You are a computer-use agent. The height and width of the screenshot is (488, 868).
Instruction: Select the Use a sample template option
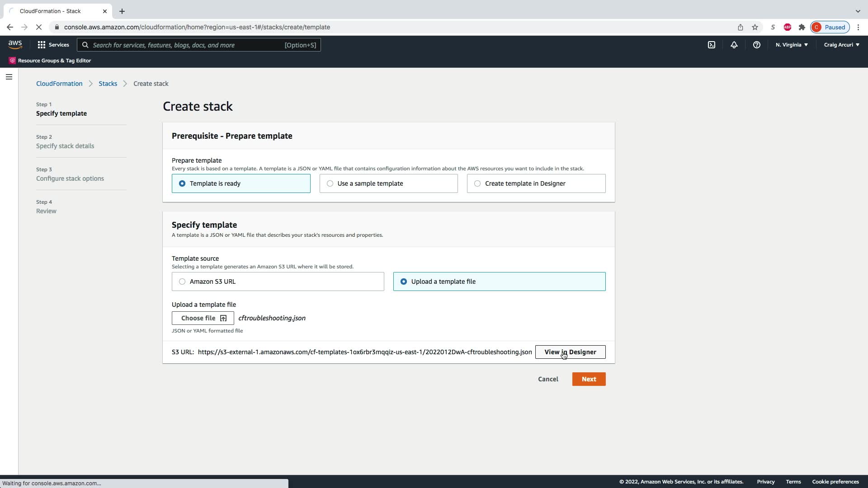pos(388,183)
